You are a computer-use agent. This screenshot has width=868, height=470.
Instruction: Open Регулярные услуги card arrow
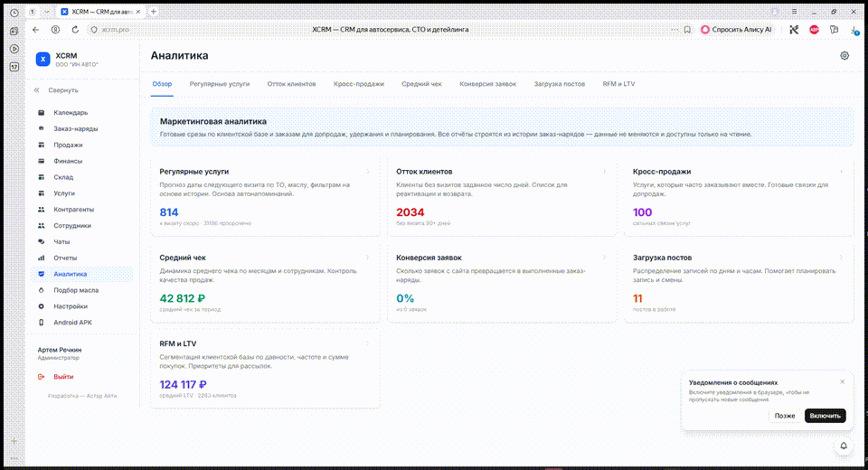(x=368, y=172)
